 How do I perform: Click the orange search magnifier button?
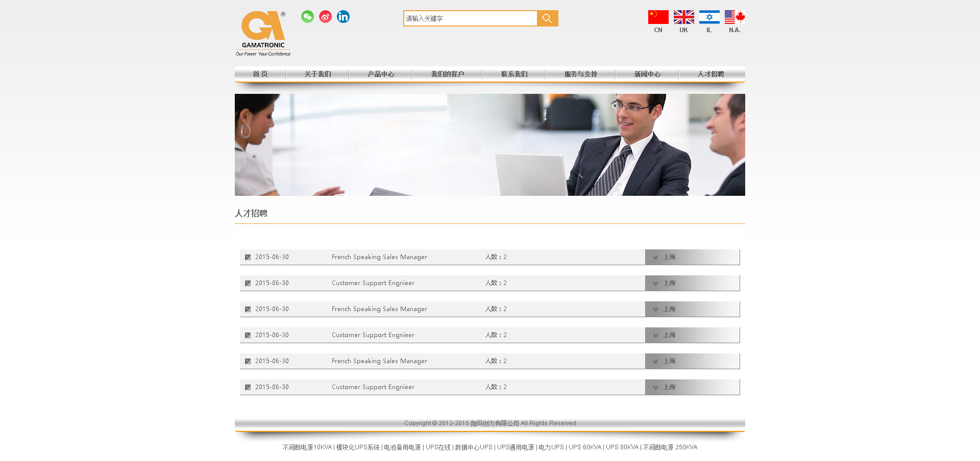(547, 18)
